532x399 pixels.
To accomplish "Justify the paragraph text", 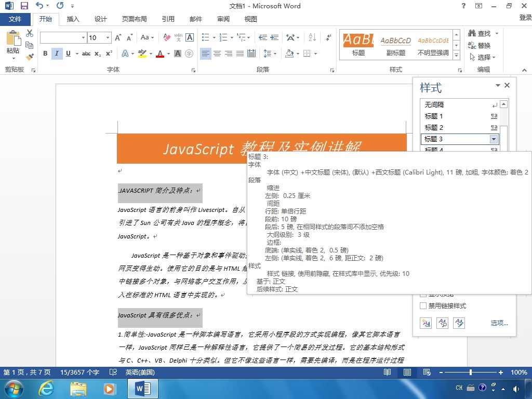I will (x=240, y=54).
